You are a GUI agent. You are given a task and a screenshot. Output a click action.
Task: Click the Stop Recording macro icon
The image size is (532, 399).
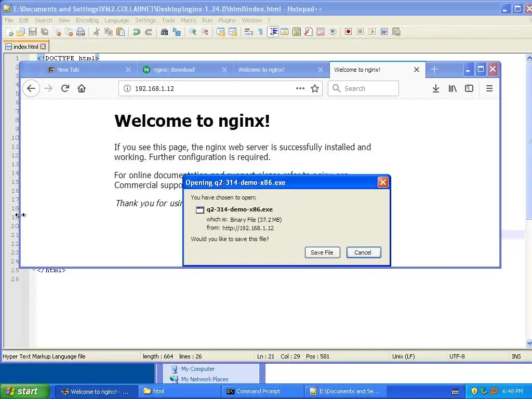tap(361, 32)
